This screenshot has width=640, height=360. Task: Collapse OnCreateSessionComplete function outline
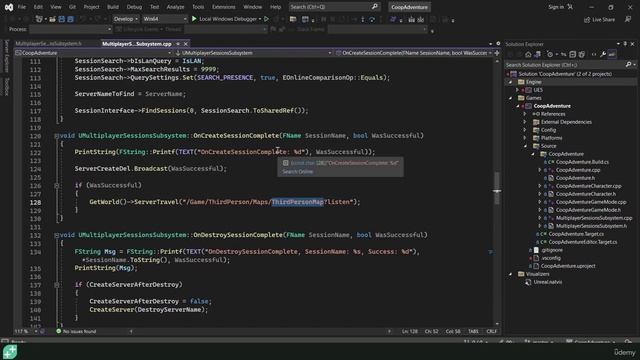56,136
